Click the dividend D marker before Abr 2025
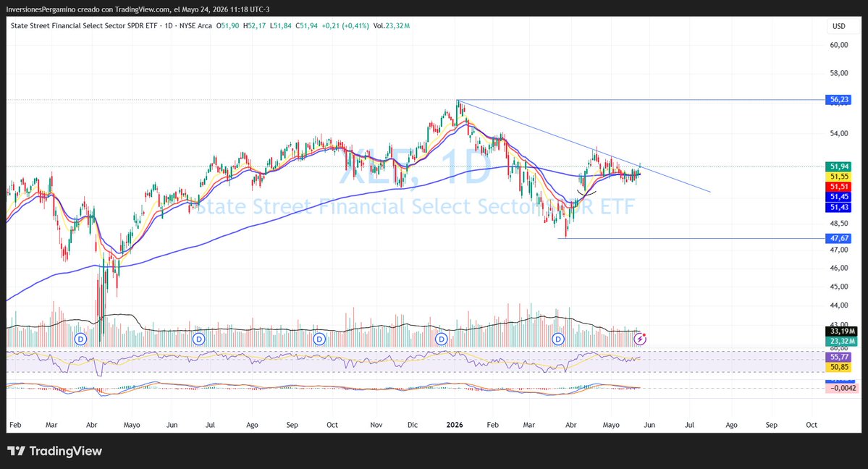This screenshot has width=868, height=469. 81,338
